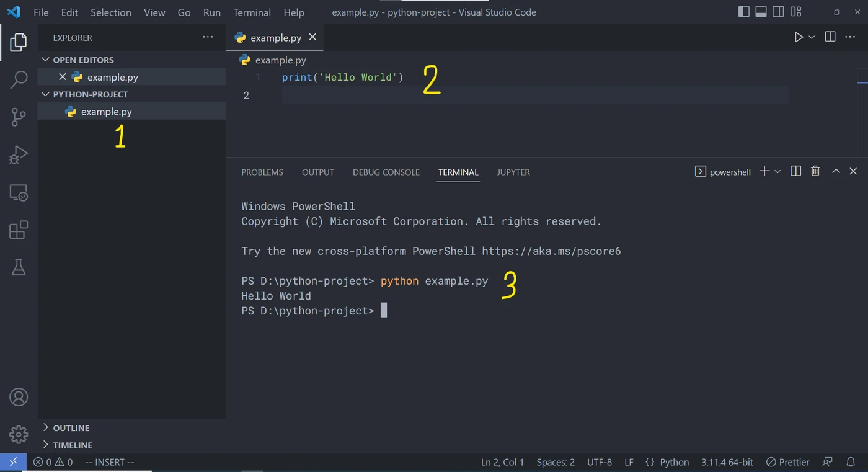Select the Terminal panel tab
The image size is (868, 472).
(x=458, y=172)
